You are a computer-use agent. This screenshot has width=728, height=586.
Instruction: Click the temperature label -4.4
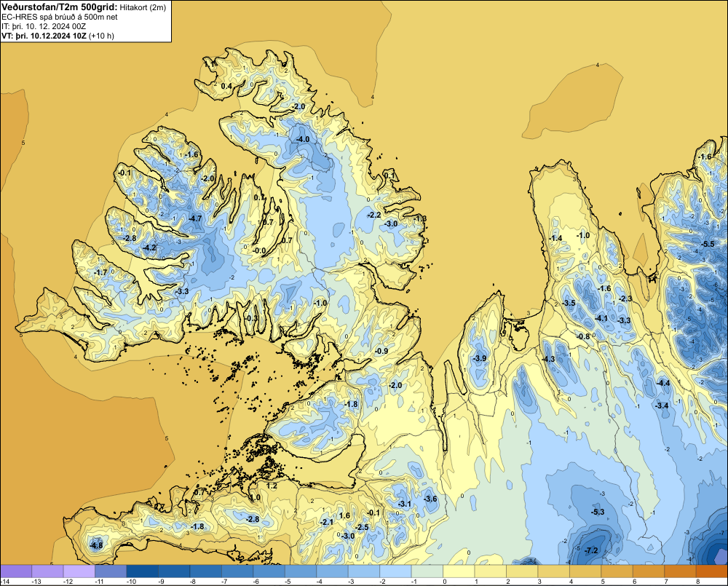coord(663,383)
